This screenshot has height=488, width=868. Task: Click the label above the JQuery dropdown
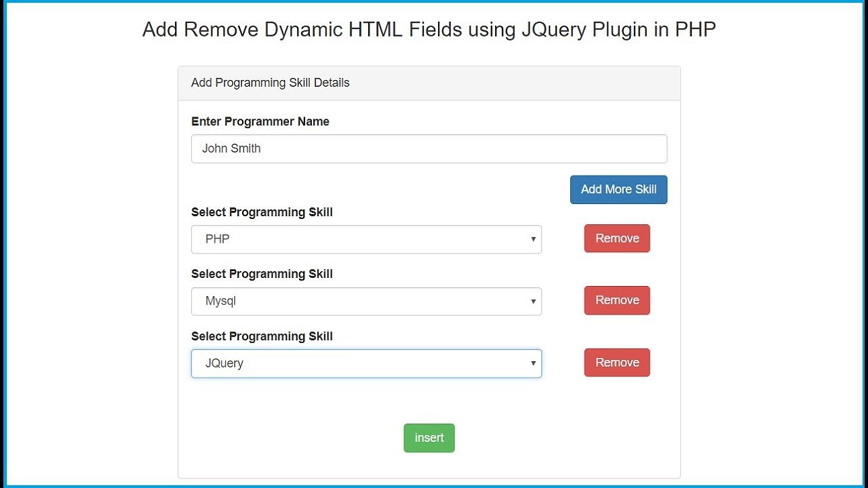262,336
